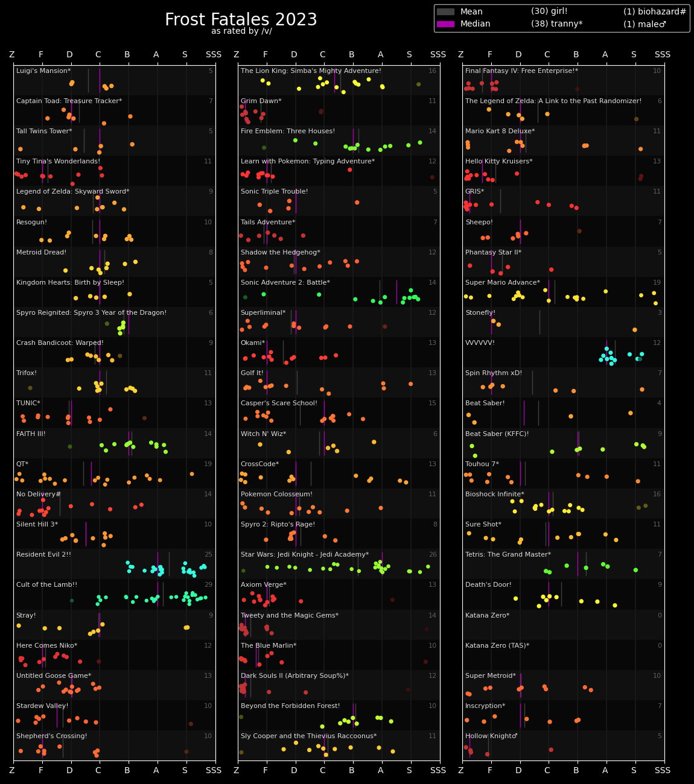
Task: Click the Pokemon Colosseum! label
Action: (277, 494)
